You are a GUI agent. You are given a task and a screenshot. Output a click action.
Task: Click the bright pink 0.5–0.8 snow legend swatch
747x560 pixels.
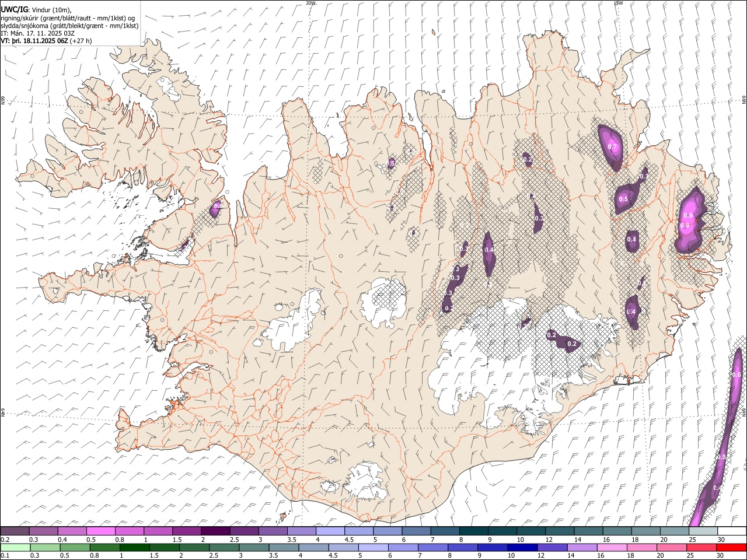coord(101,531)
